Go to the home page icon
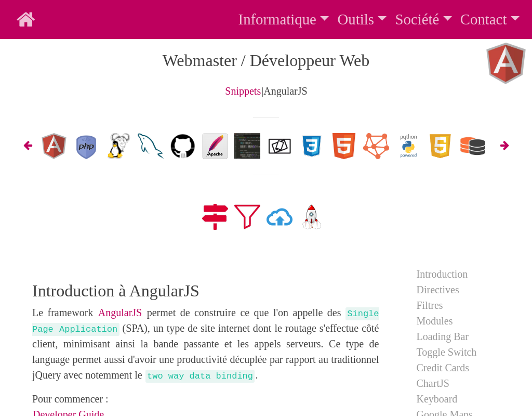 pyautogui.click(x=26, y=19)
